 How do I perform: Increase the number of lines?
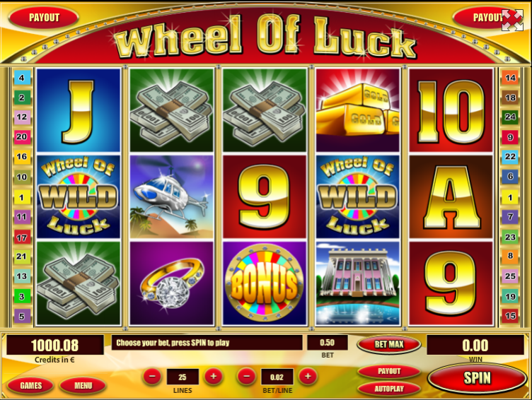(x=214, y=376)
